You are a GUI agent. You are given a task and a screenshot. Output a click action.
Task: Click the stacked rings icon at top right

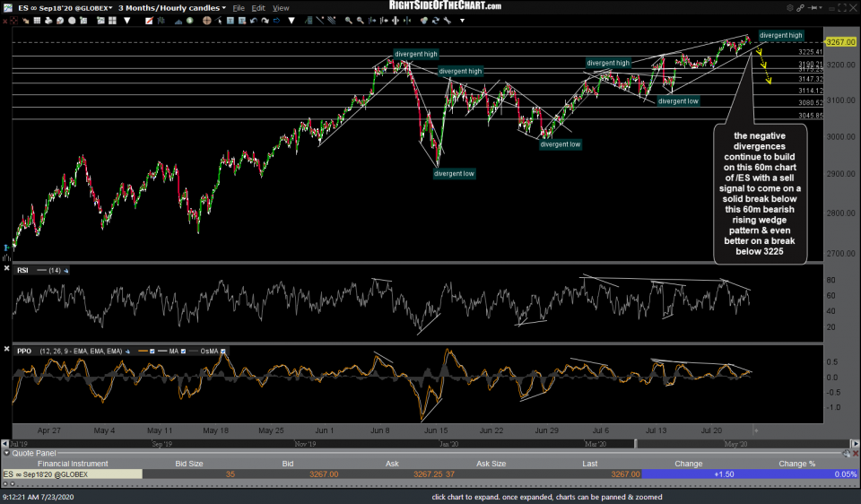click(x=790, y=8)
